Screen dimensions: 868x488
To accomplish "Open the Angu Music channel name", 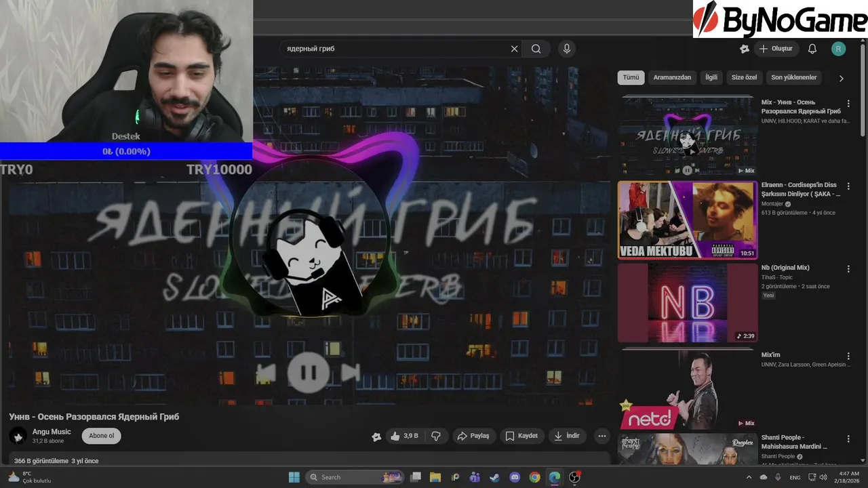I will pyautogui.click(x=52, y=432).
